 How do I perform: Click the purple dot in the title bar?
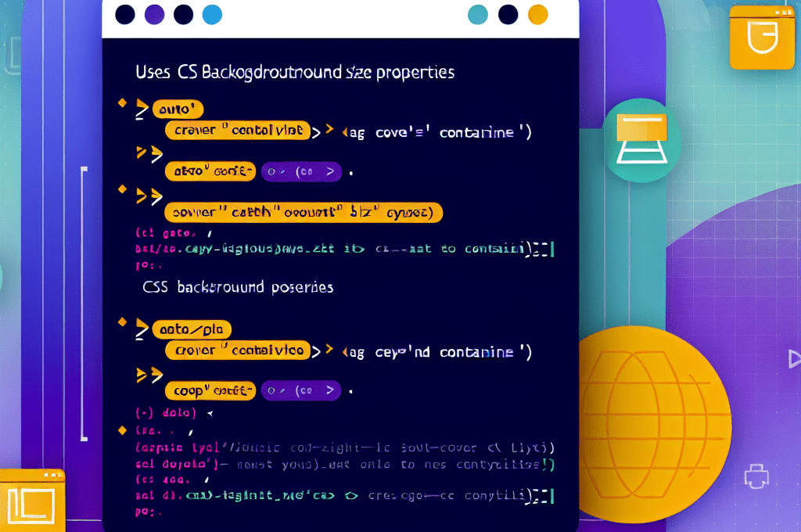pos(154,14)
